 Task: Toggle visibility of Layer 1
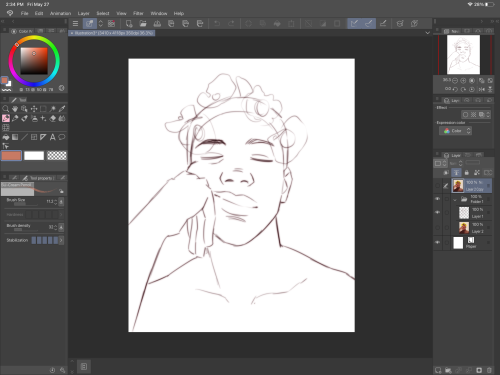pyautogui.click(x=437, y=212)
